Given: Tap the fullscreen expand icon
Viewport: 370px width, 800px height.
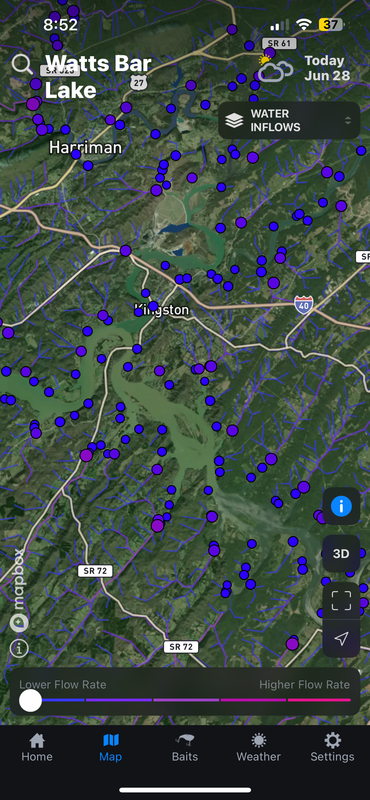Looking at the screenshot, I should (341, 601).
